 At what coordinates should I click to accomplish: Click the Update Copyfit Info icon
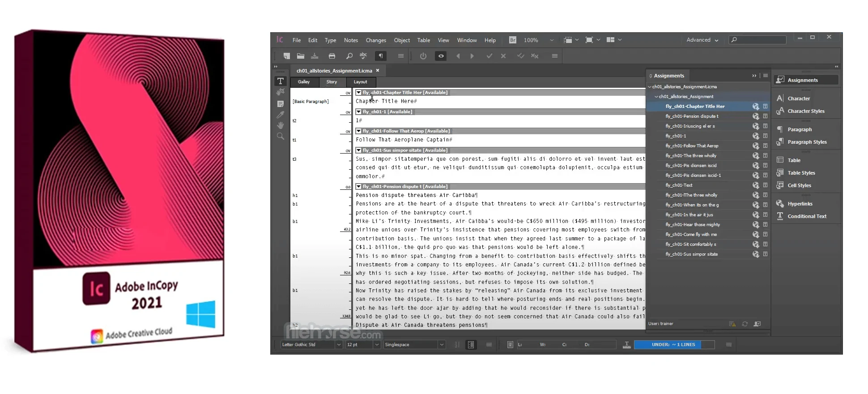(626, 344)
